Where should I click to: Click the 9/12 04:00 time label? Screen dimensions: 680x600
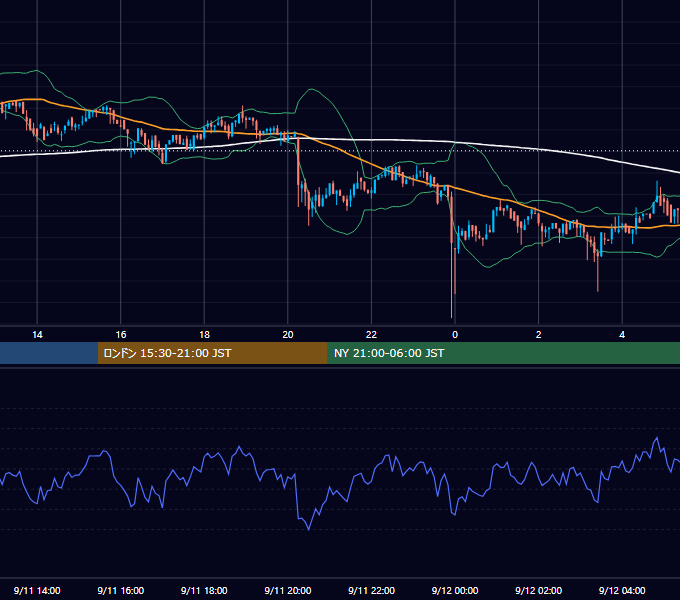[622, 590]
